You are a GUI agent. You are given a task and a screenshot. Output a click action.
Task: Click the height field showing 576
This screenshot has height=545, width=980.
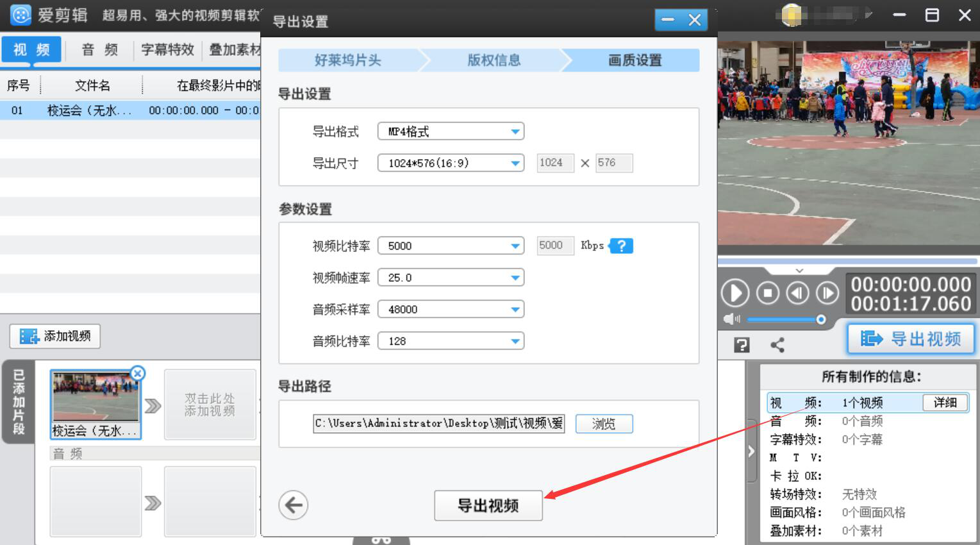[x=614, y=163]
